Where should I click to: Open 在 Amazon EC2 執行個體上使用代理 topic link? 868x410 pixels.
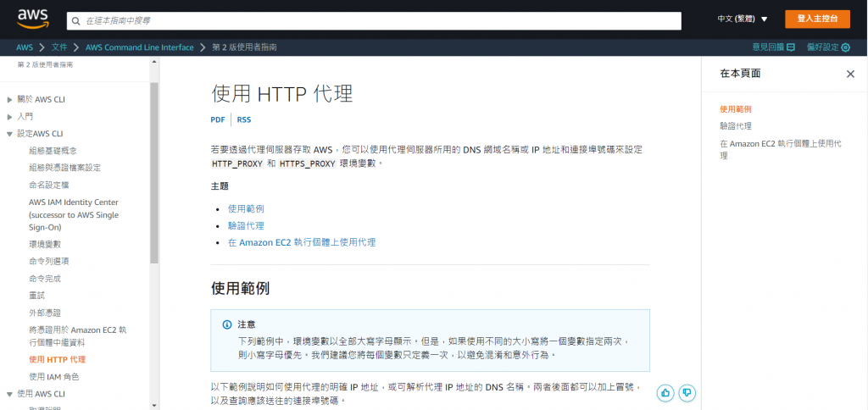click(x=302, y=242)
